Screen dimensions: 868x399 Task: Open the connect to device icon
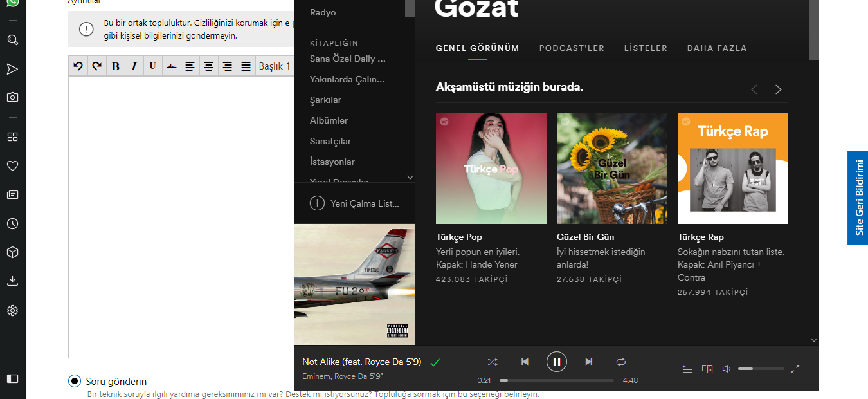pyautogui.click(x=707, y=369)
